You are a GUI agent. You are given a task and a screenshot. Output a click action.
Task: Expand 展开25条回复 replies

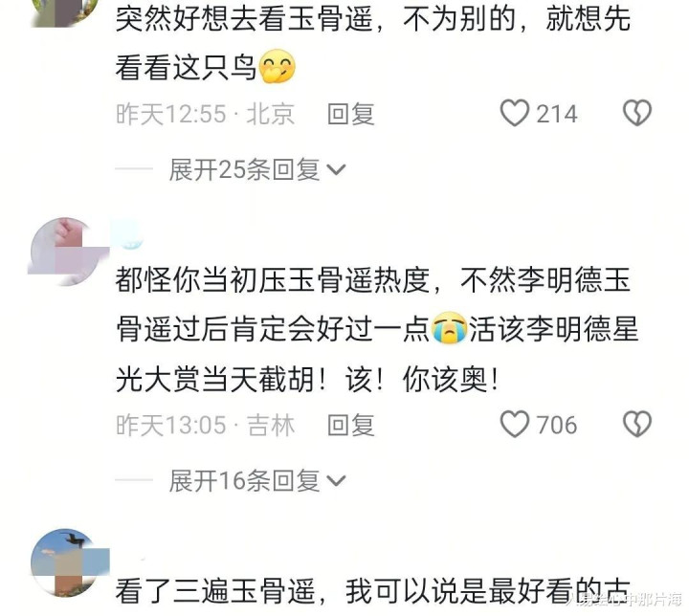[257, 169]
